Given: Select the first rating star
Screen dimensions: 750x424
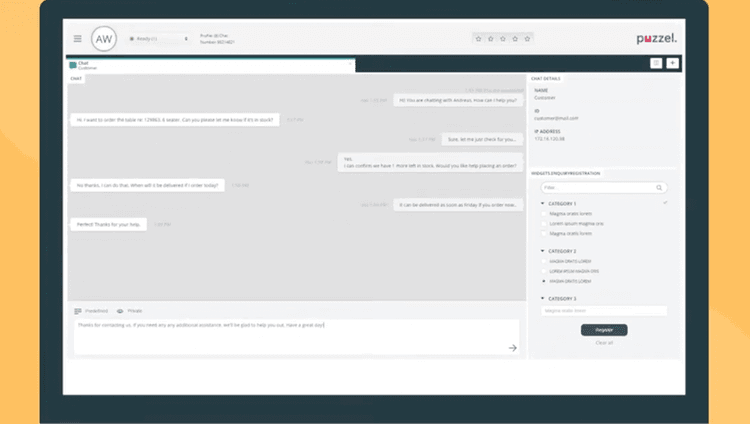Looking at the screenshot, I should pos(478,39).
